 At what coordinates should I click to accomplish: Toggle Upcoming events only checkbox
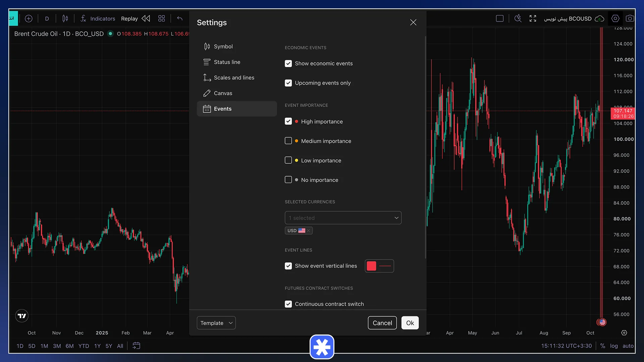click(x=288, y=83)
